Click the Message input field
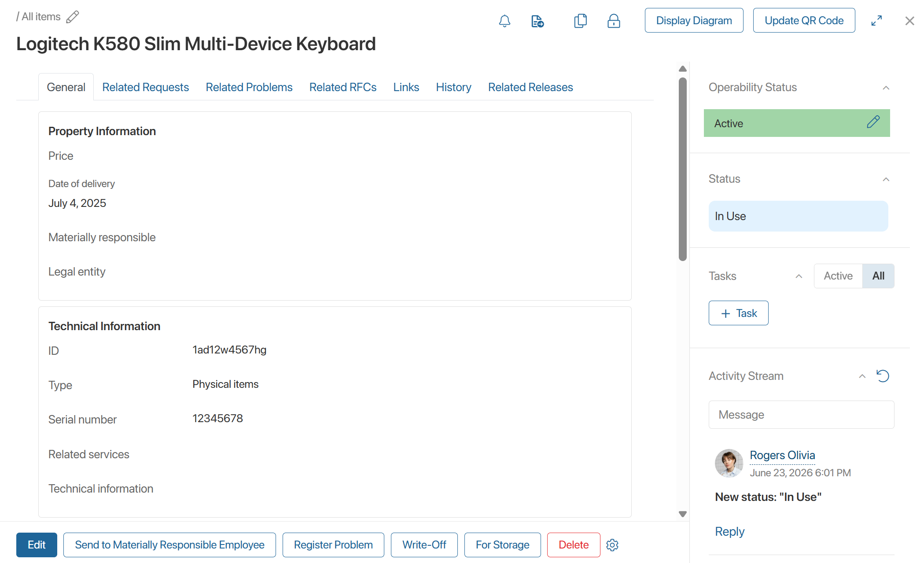 (x=801, y=415)
